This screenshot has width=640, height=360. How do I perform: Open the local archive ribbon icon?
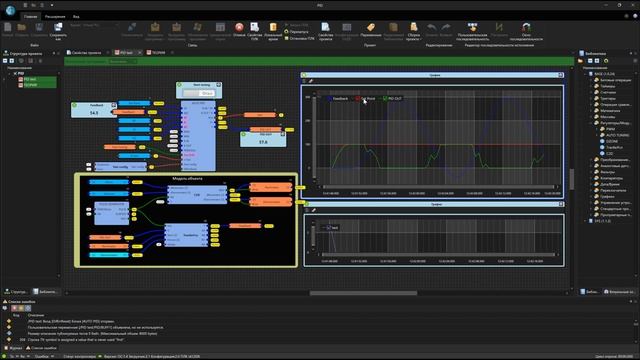273,27
